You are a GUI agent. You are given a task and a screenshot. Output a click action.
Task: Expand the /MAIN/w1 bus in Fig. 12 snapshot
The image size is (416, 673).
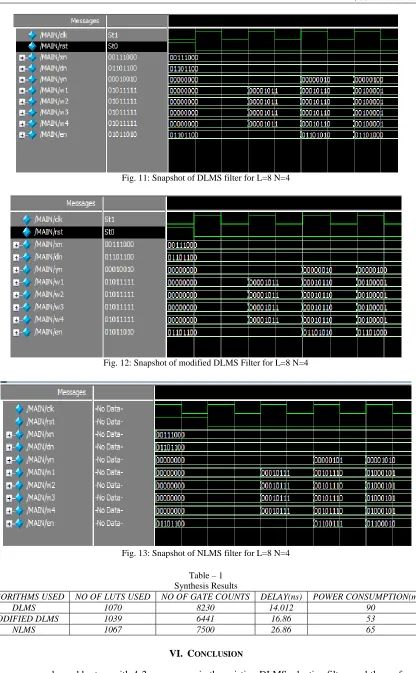click(x=16, y=282)
